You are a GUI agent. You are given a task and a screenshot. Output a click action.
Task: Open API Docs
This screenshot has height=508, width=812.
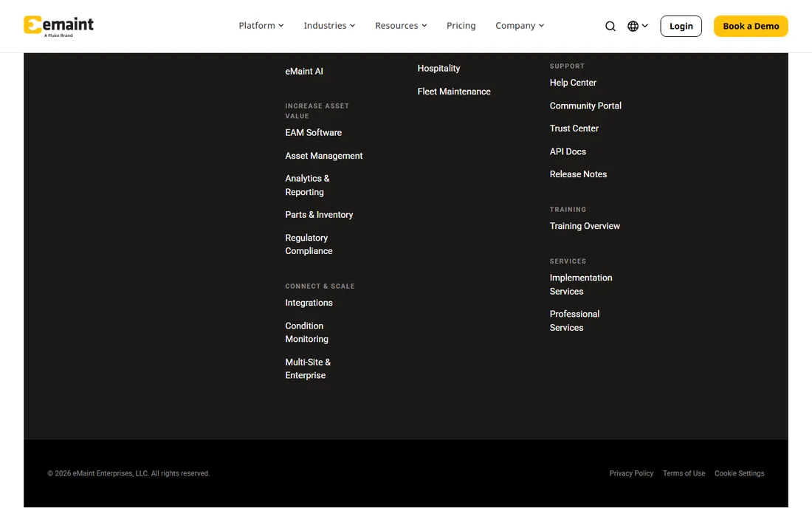568,151
